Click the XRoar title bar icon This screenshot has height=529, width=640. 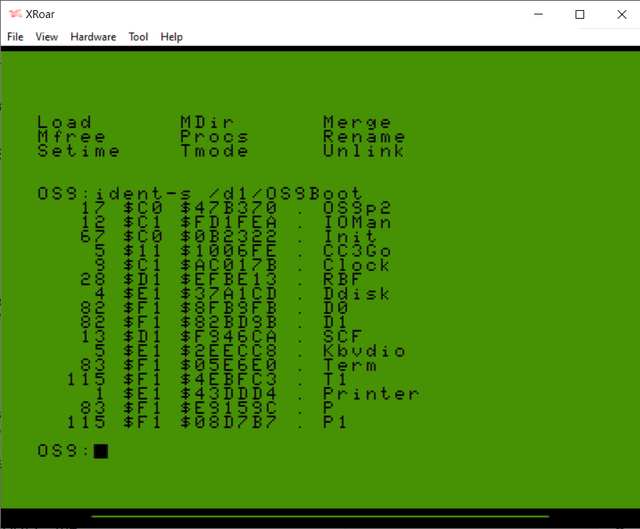click(15, 14)
